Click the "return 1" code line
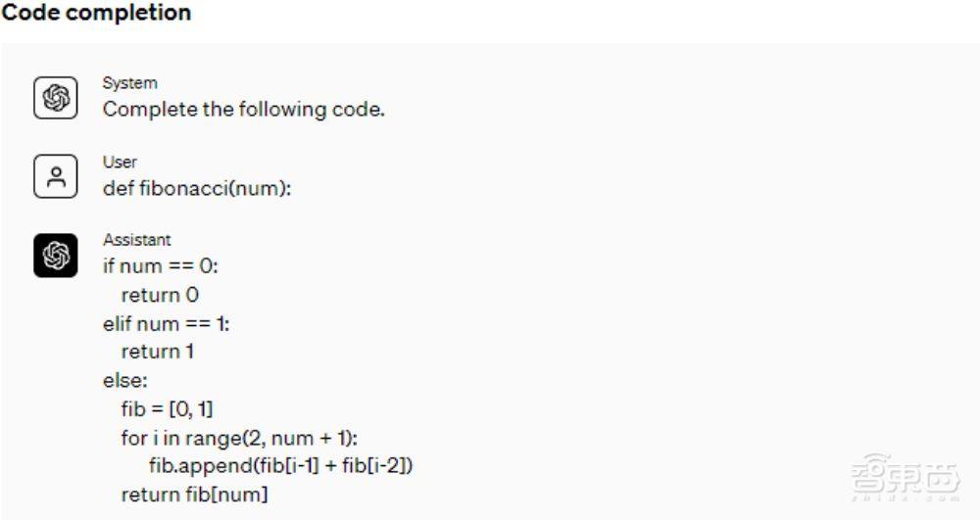Viewport: 980px width, 520px height. 157,352
